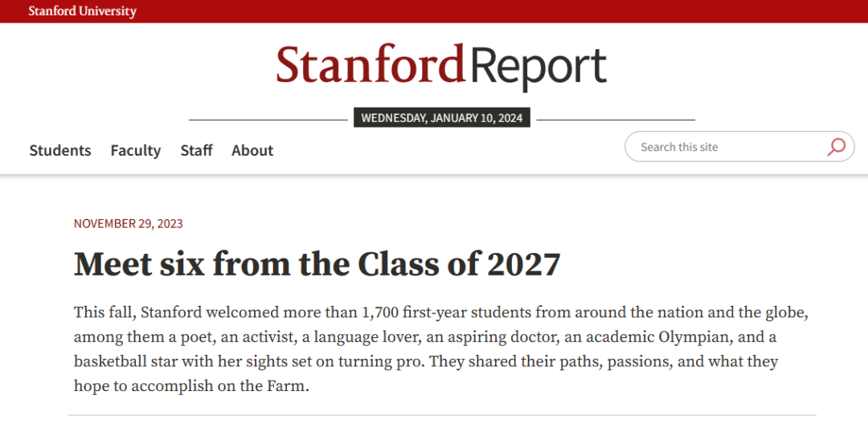Click the divider line below the intro paragraph
The width and height of the screenshot is (868, 424).
(442, 414)
